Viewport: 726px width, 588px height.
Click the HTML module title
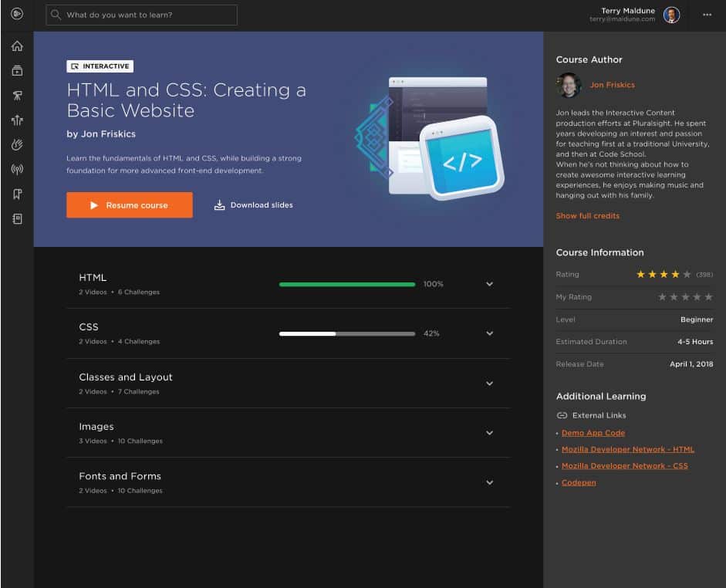[93, 277]
